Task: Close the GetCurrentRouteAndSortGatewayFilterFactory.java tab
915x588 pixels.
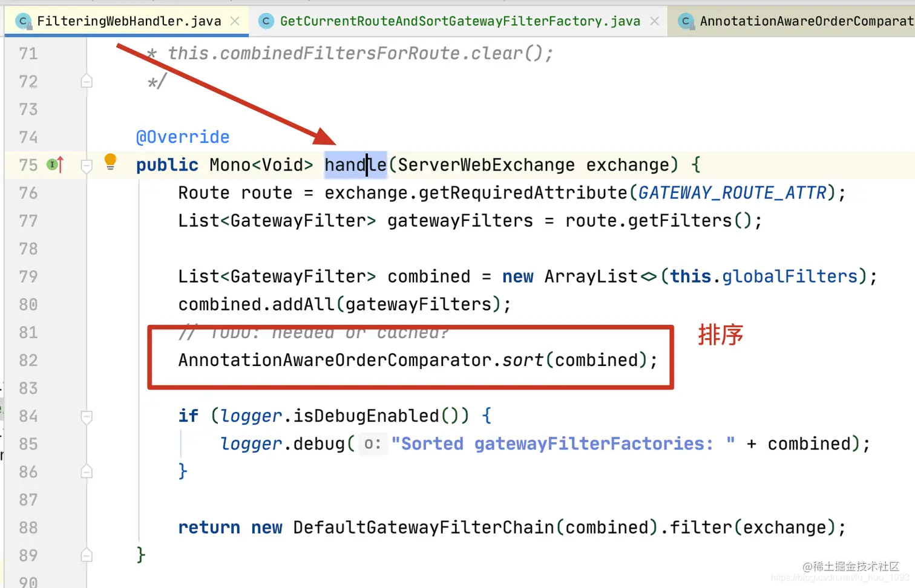Action: point(654,21)
